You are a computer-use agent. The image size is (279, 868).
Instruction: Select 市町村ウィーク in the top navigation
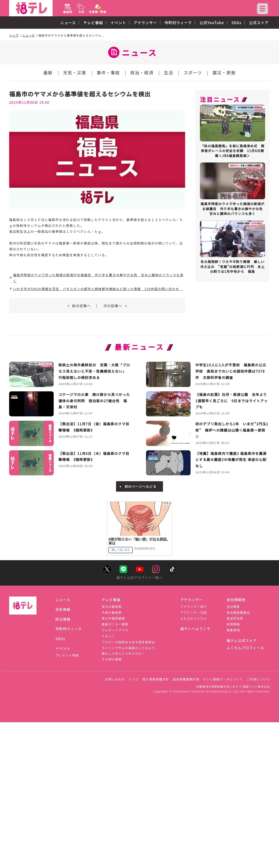178,23
